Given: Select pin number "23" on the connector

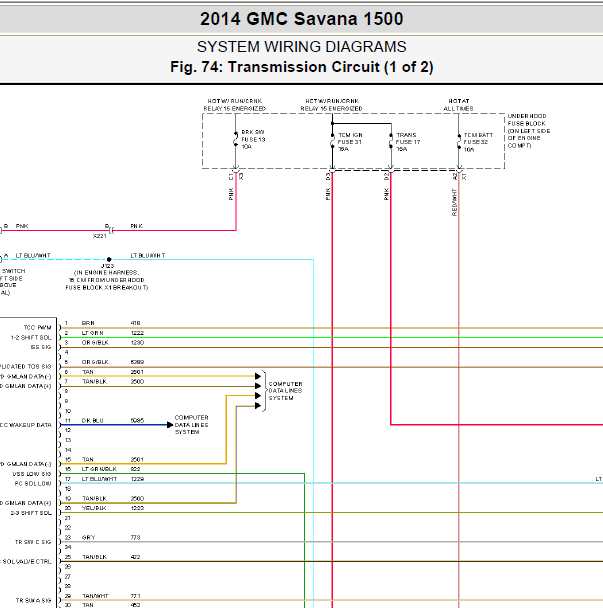Looking at the screenshot, I should [68, 537].
